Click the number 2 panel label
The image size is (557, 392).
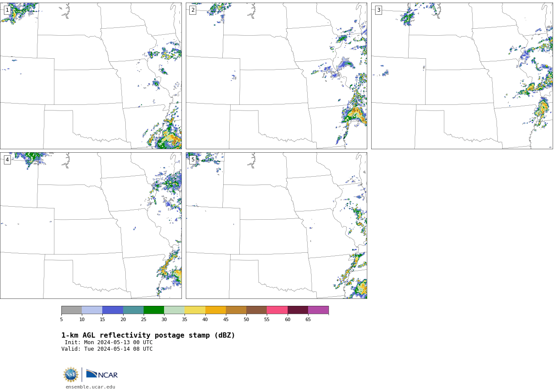193,10
